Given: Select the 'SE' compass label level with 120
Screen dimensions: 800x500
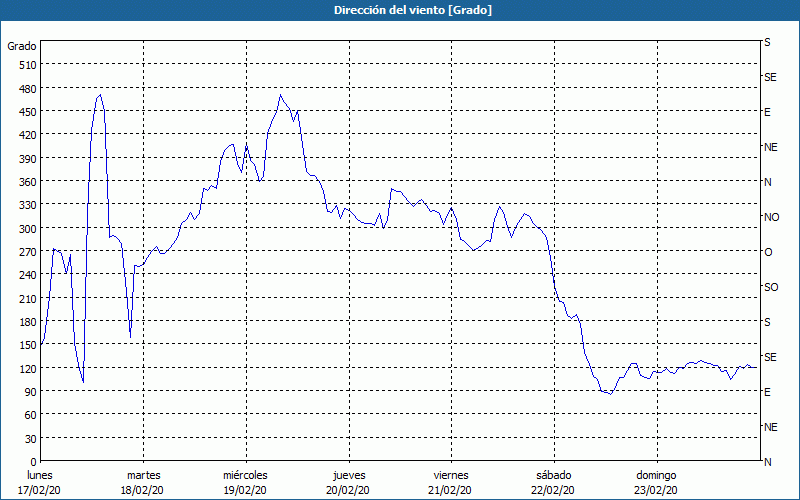Looking at the screenshot, I should pyautogui.click(x=770, y=357).
